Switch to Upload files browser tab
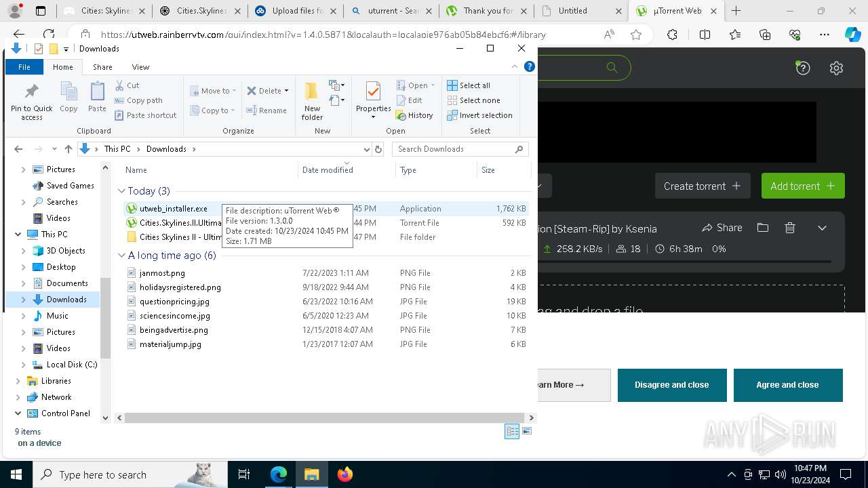This screenshot has height=488, width=868. point(296,11)
